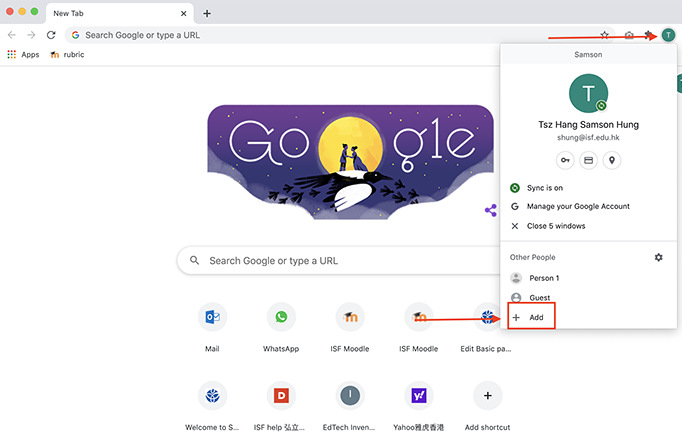This screenshot has width=682, height=444.
Task: Switch to Person 1 profile
Action: [x=588, y=278]
